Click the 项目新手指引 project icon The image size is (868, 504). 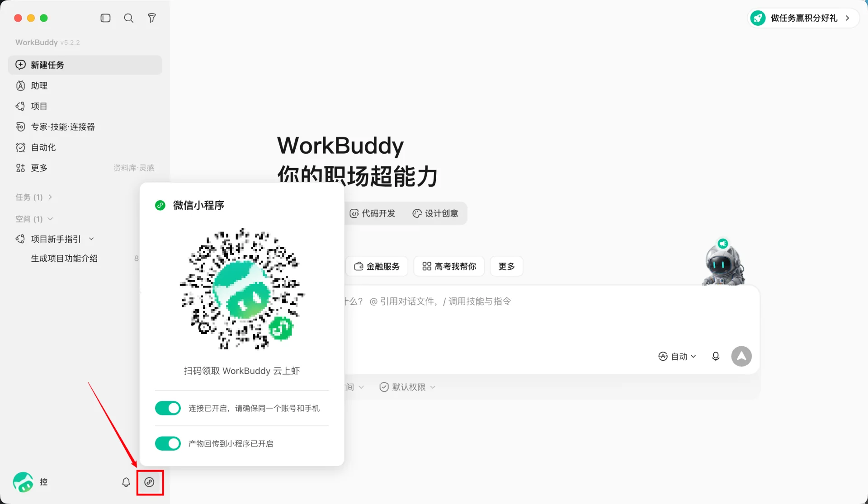20,239
